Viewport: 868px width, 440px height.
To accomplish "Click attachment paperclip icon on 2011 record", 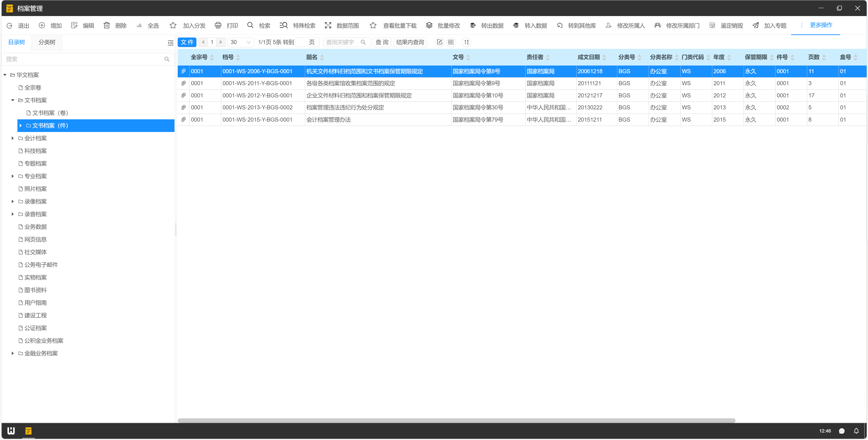I will pyautogui.click(x=183, y=83).
